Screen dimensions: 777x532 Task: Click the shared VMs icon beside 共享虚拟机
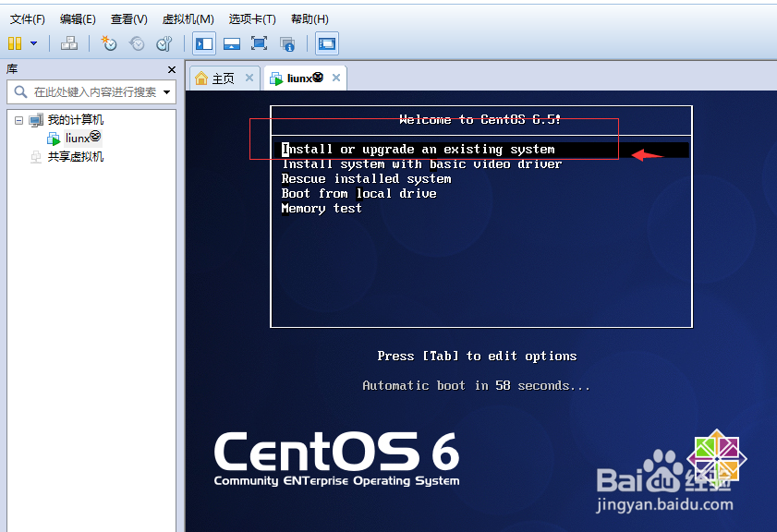(x=36, y=157)
